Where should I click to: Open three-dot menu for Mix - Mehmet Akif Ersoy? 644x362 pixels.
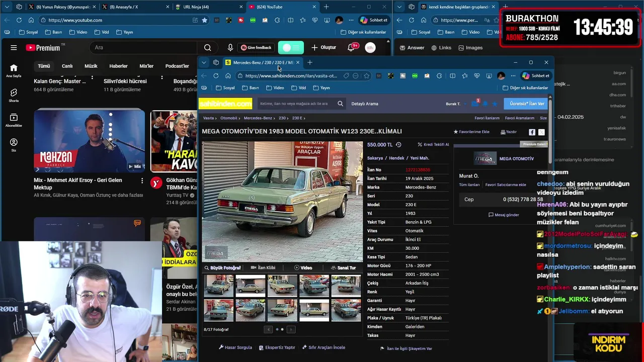pyautogui.click(x=142, y=180)
